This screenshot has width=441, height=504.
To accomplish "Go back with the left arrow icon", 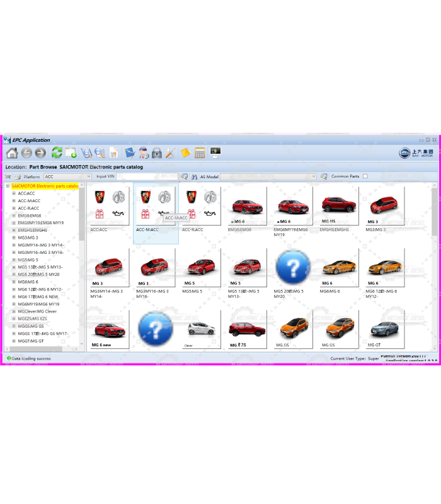I will point(26,153).
